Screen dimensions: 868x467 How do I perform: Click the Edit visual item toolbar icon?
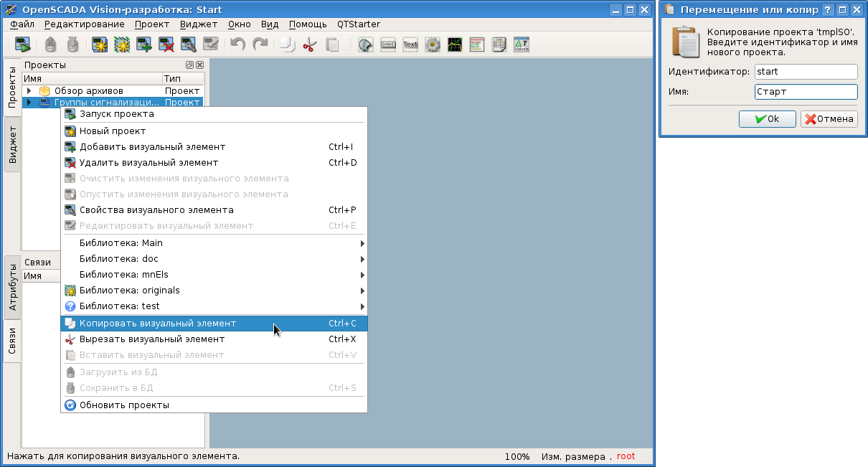(x=210, y=44)
